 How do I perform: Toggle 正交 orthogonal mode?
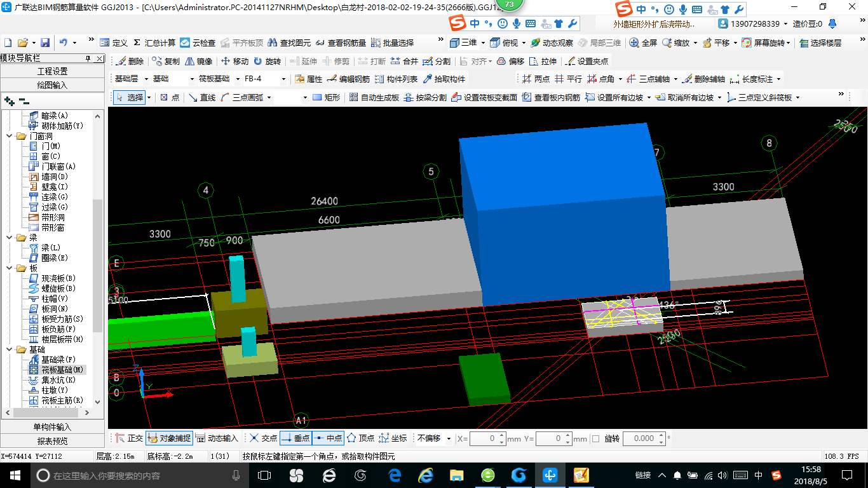tap(129, 438)
